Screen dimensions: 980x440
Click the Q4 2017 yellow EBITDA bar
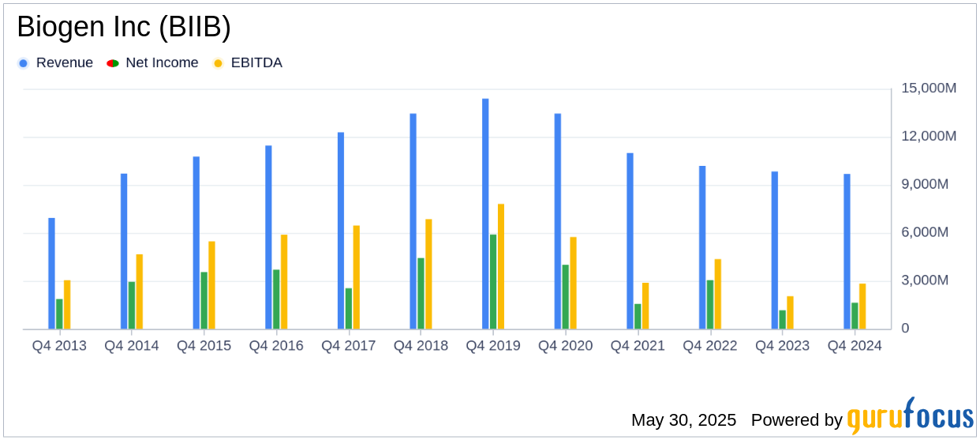(x=357, y=277)
